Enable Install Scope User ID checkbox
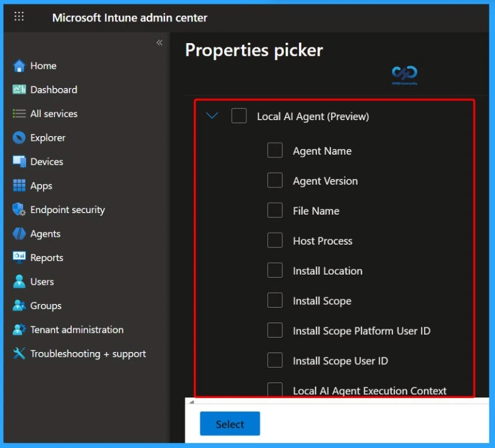The image size is (495, 448). pyautogui.click(x=275, y=360)
